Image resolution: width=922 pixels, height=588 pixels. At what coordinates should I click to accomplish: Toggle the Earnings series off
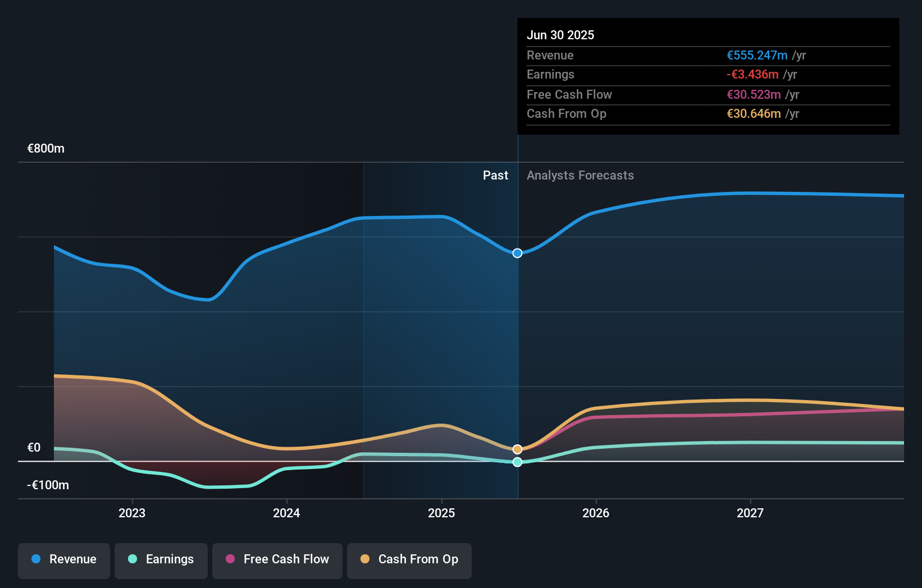click(161, 559)
